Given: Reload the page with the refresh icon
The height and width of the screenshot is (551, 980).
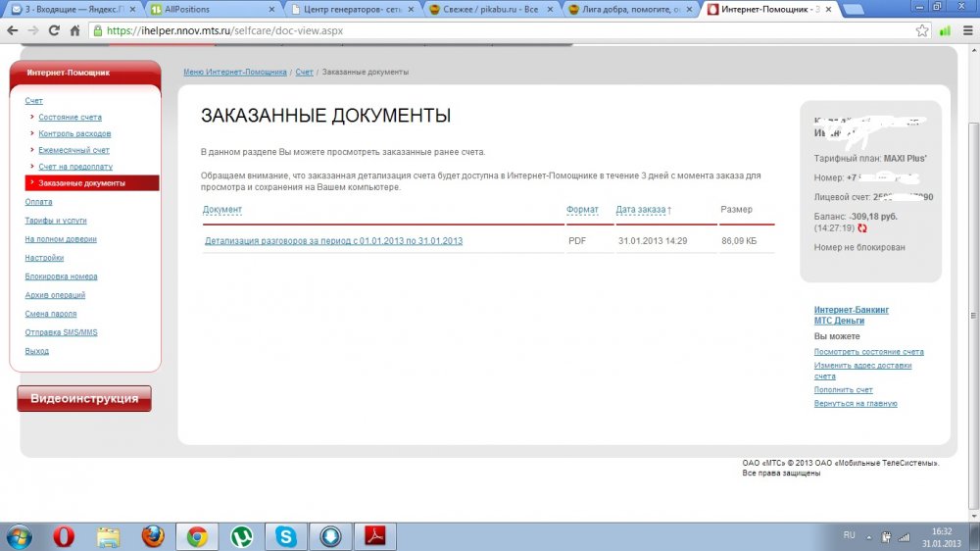Looking at the screenshot, I should point(54,30).
